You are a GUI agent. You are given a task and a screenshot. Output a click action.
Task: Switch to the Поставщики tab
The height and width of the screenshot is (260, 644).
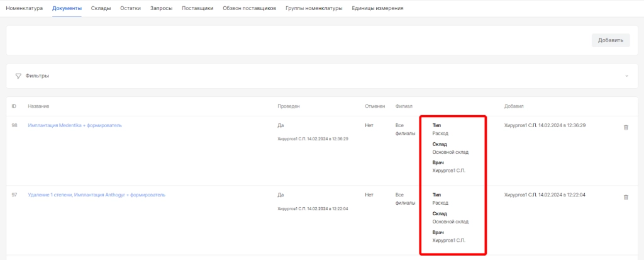[197, 9]
